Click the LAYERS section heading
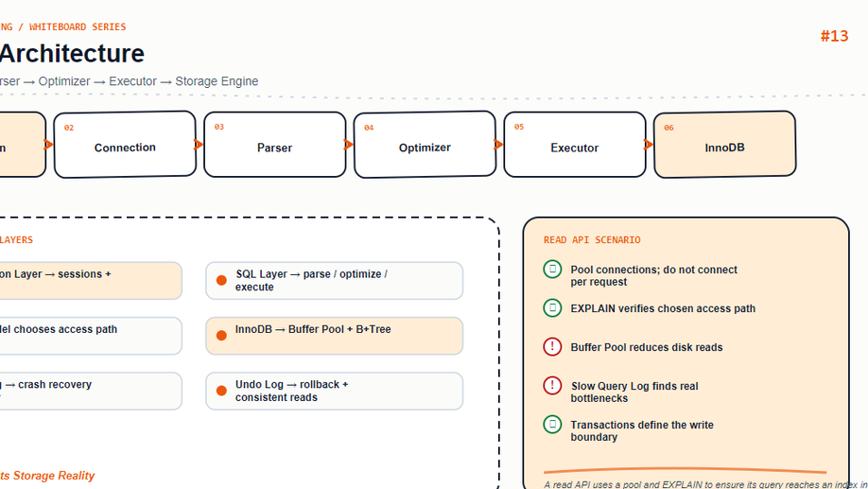The image size is (868, 489). tap(16, 240)
